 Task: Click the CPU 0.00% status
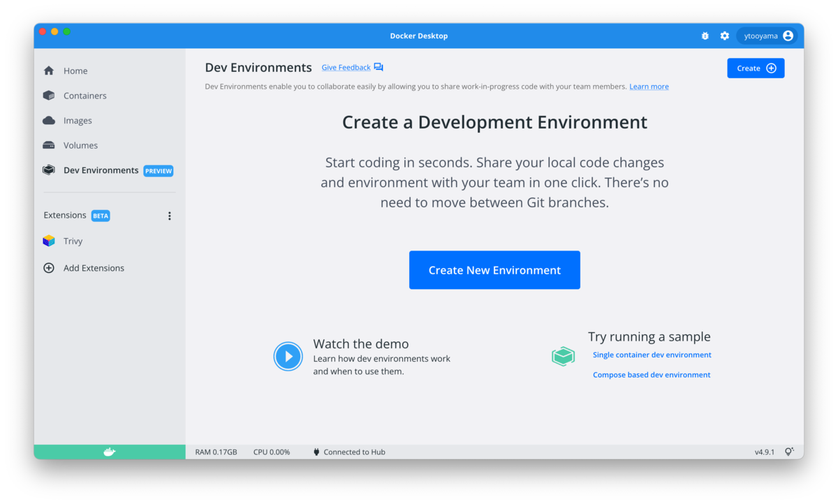click(272, 452)
